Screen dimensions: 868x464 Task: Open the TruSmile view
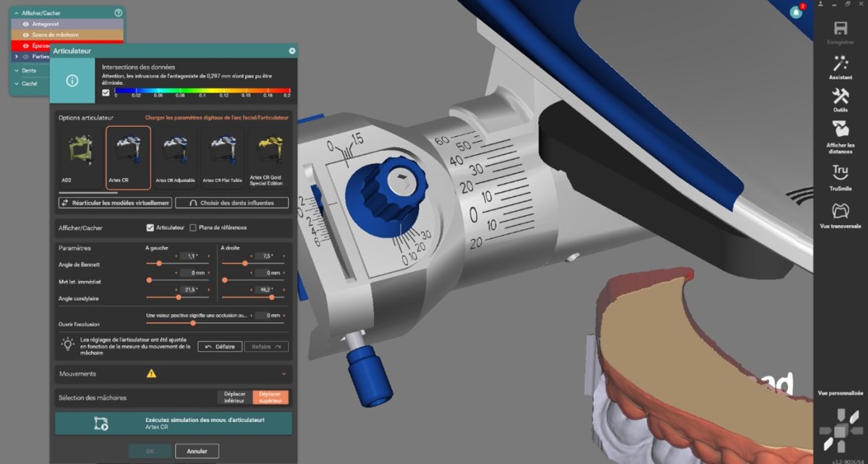841,174
